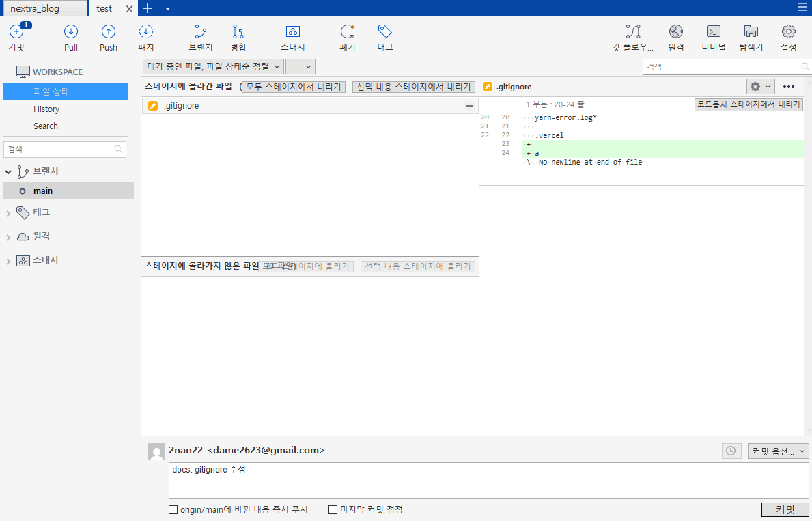The height and width of the screenshot is (521, 812).
Task: Click the commit message text box
Action: click(x=489, y=481)
